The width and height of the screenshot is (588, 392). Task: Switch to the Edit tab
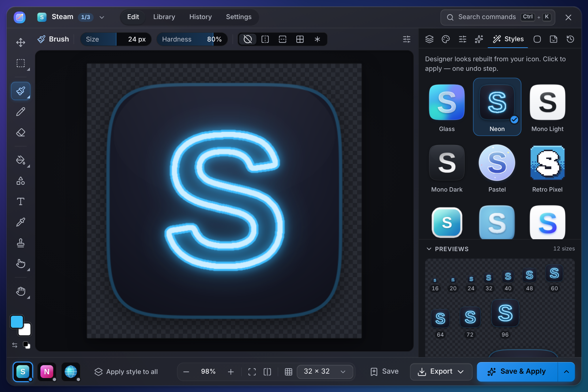click(133, 17)
